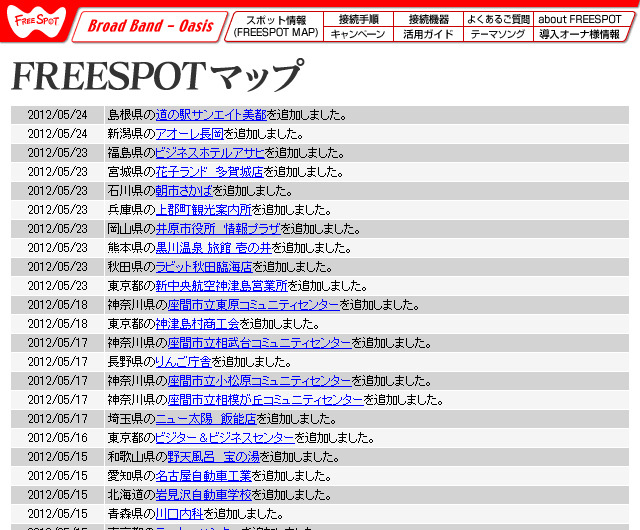Select the 2012/05/23 date in 秋田県 row
Image resolution: width=640 pixels, height=530 pixels.
[58, 267]
